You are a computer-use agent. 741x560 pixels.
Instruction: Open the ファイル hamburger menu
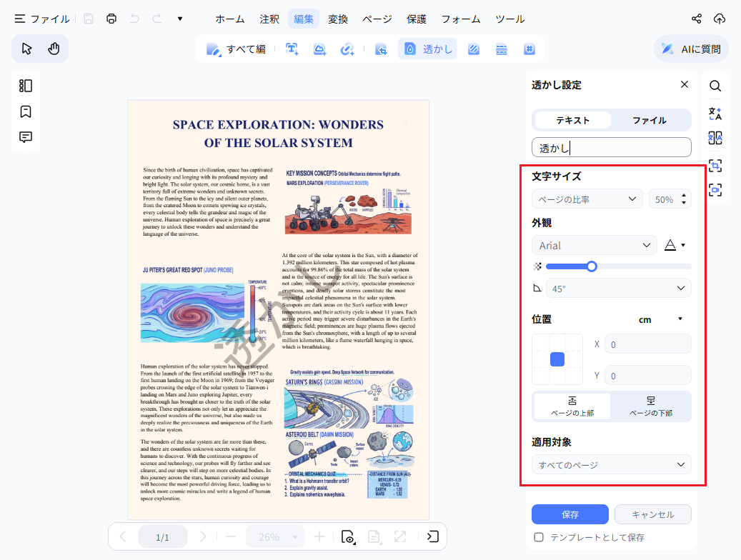click(41, 19)
